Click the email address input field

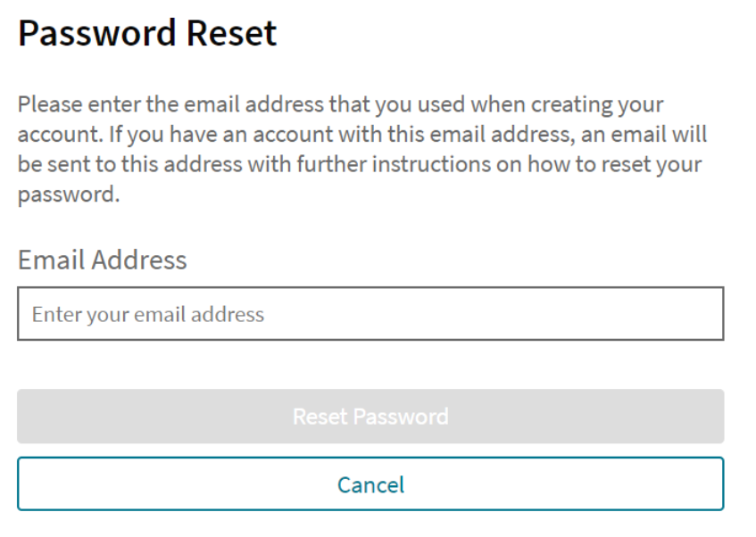(x=370, y=314)
